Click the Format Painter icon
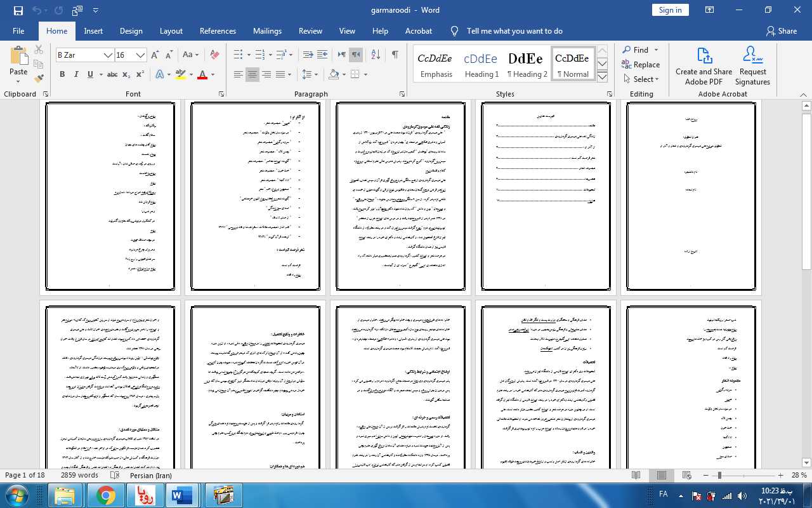This screenshot has width=812, height=508. click(39, 79)
